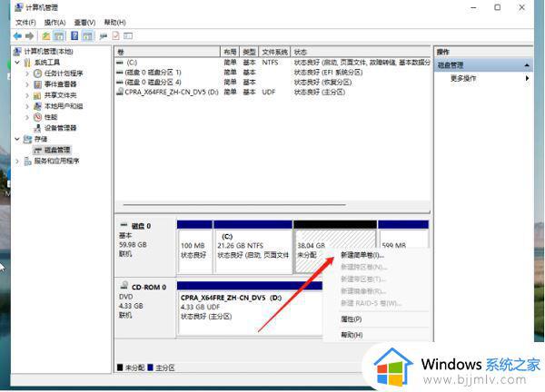Collapse the 存储 tree arrow
The width and height of the screenshot is (545, 392).
[17, 139]
